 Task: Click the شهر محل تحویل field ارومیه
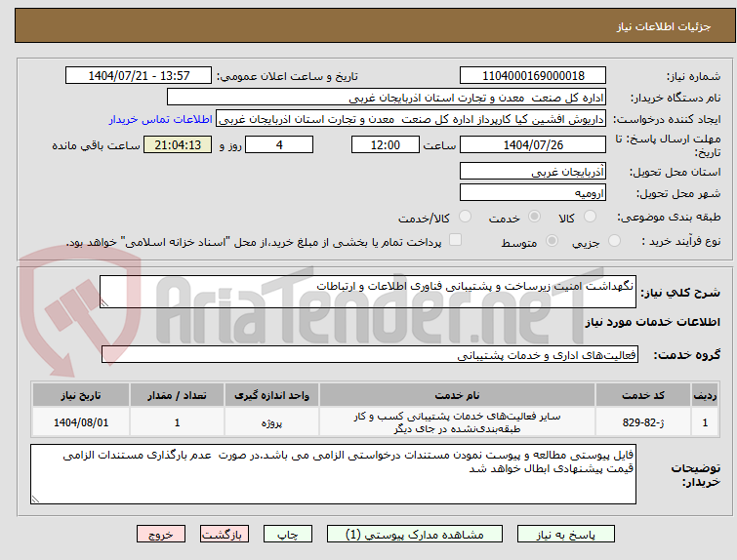(533, 192)
